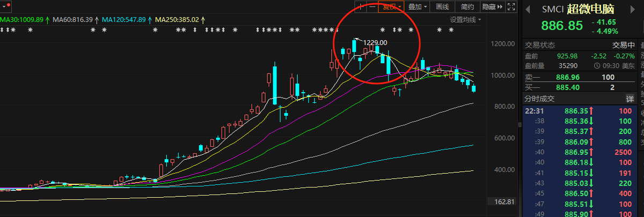This screenshot has width=644, height=217.
Task: Switch to 简约 simple view
Action: [467, 7]
